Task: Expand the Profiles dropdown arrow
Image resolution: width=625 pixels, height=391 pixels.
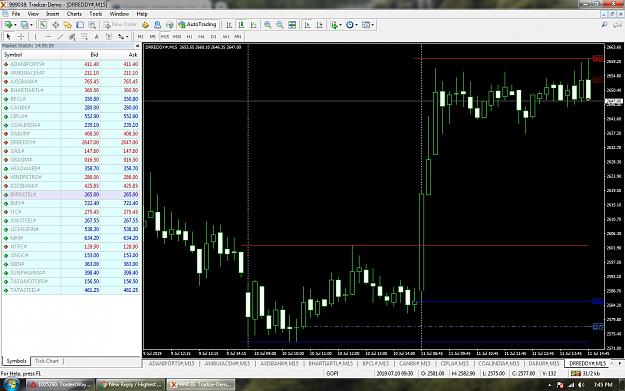Action: click(x=31, y=25)
